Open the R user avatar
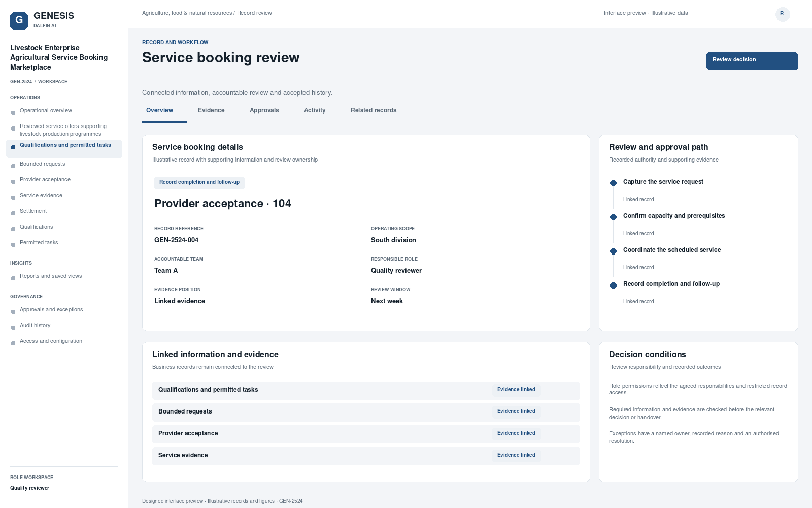 tap(782, 14)
